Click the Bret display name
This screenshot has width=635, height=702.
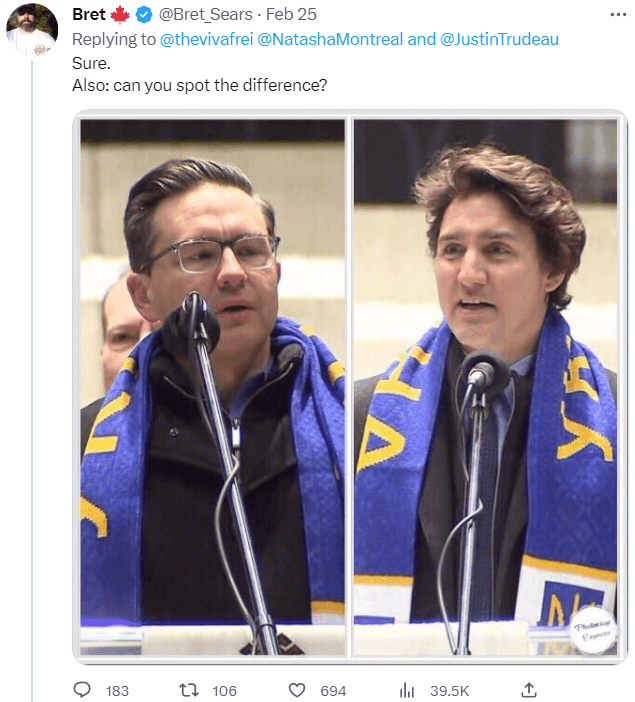click(89, 14)
